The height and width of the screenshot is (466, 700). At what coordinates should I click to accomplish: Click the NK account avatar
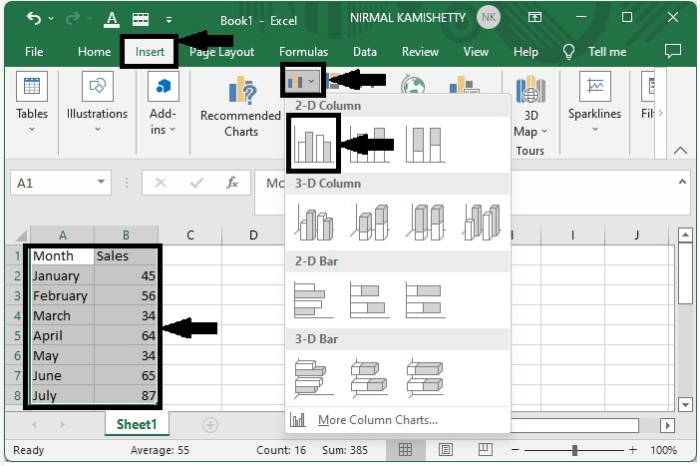(488, 17)
